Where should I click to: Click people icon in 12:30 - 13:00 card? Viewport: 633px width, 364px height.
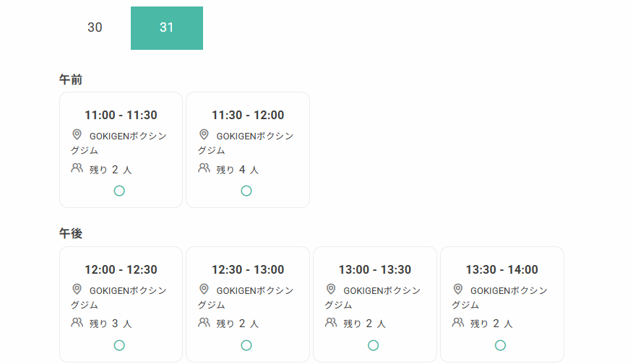[204, 322]
